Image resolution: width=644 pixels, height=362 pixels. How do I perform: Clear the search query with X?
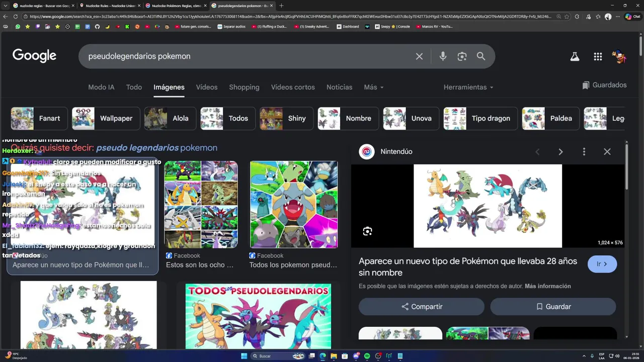tap(419, 56)
